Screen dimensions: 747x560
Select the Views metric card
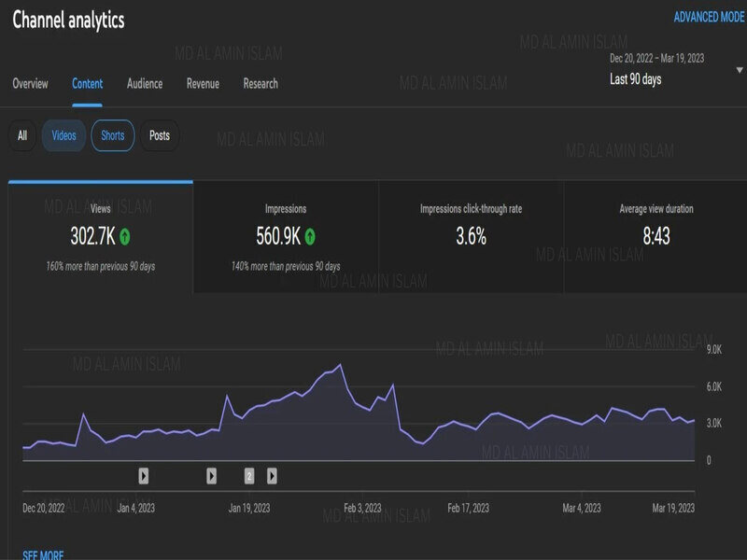coord(101,237)
